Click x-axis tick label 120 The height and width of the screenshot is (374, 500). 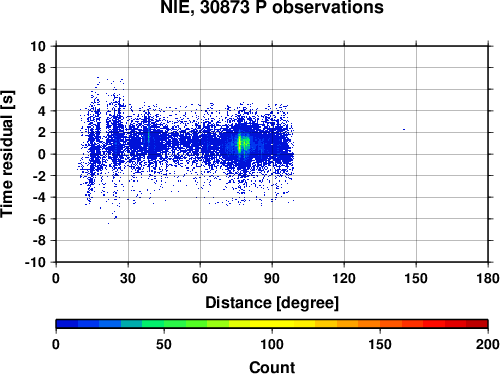coord(344,278)
